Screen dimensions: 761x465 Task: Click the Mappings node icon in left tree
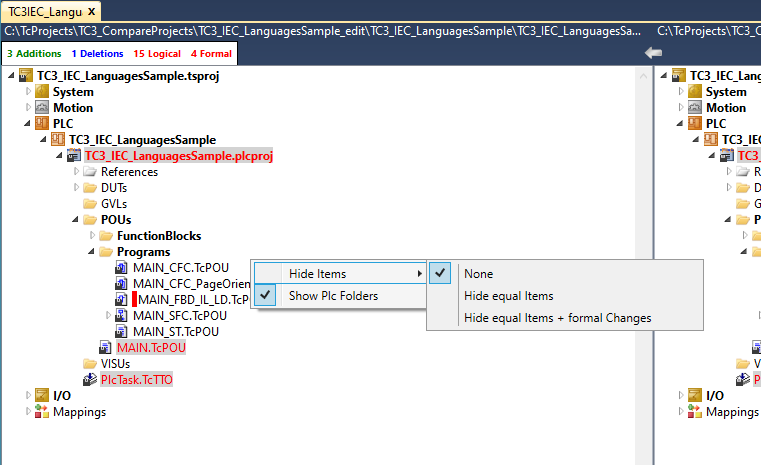pos(42,412)
